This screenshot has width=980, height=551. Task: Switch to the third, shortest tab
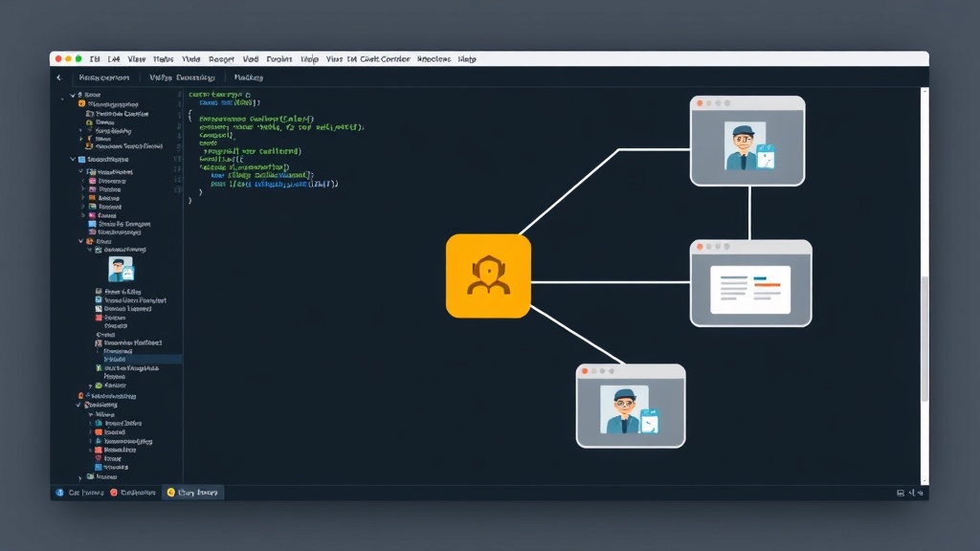pyautogui.click(x=248, y=78)
